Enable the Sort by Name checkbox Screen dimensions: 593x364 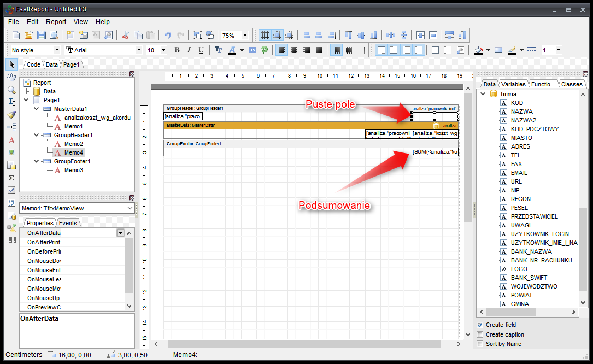[x=480, y=344]
